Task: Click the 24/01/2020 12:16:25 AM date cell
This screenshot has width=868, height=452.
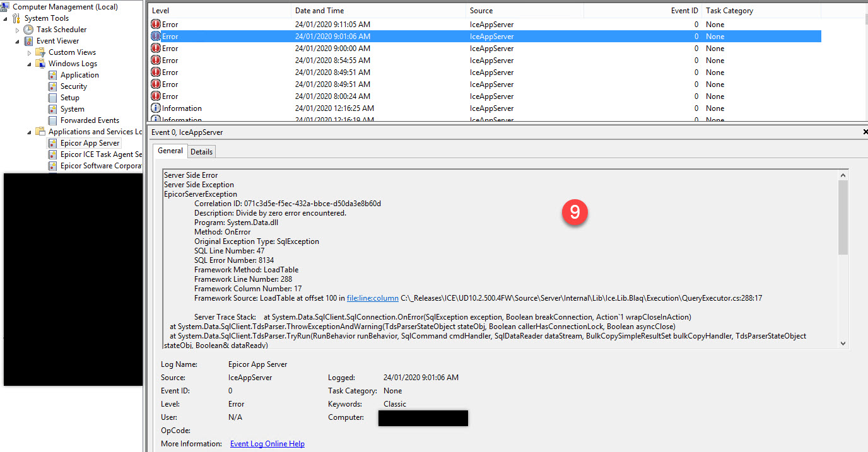Action: [334, 108]
